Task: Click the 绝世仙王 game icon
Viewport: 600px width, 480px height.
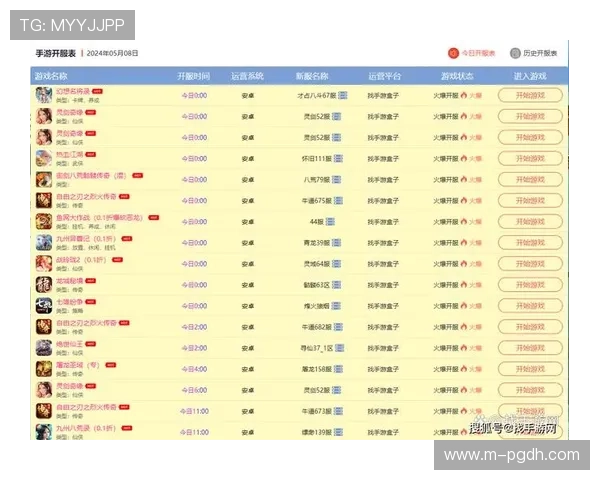Action: [44, 348]
